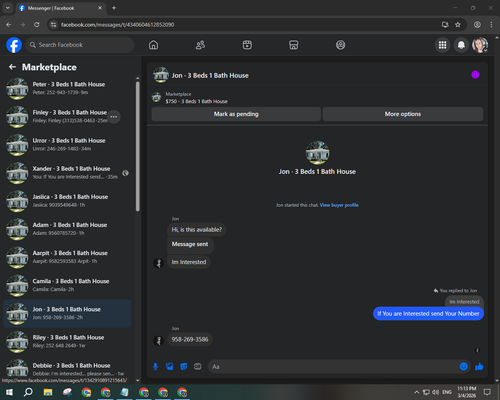Open the View buyer profile link
This screenshot has width=500, height=400.
pos(339,205)
